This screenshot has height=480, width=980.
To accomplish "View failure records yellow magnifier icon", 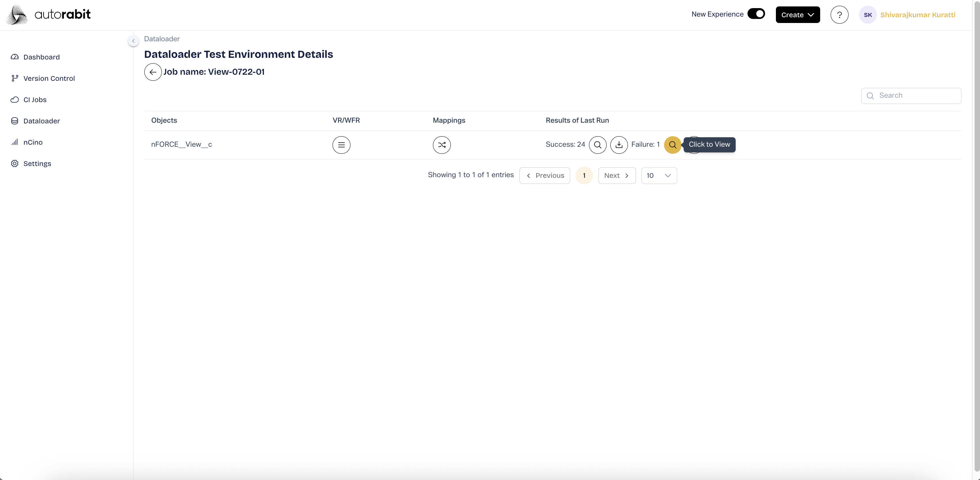I will 672,145.
